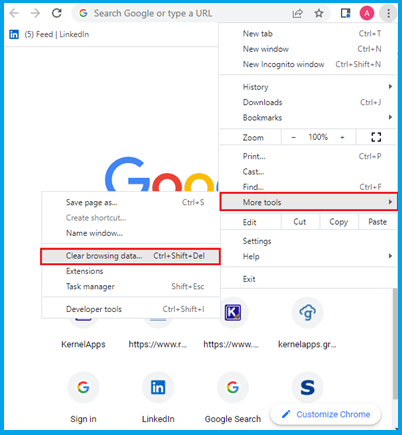Open the Google Search shortcut tile

[x=233, y=387]
